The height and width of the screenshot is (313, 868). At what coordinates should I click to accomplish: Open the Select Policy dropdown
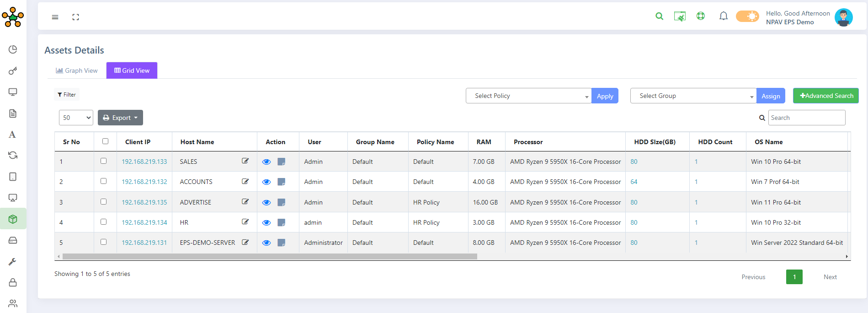click(528, 96)
